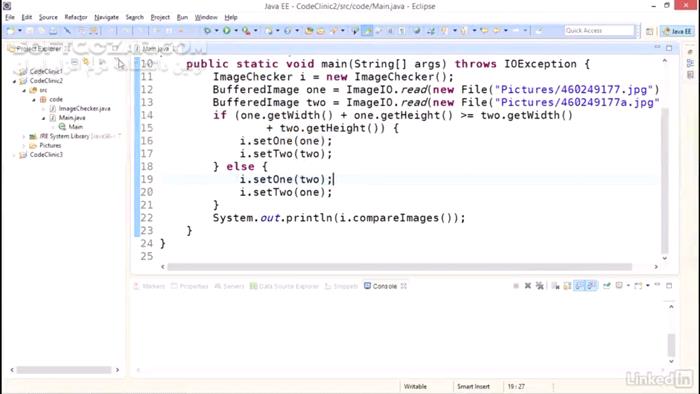
Task: Expand the CodeClinic3 project node
Action: 14,155
